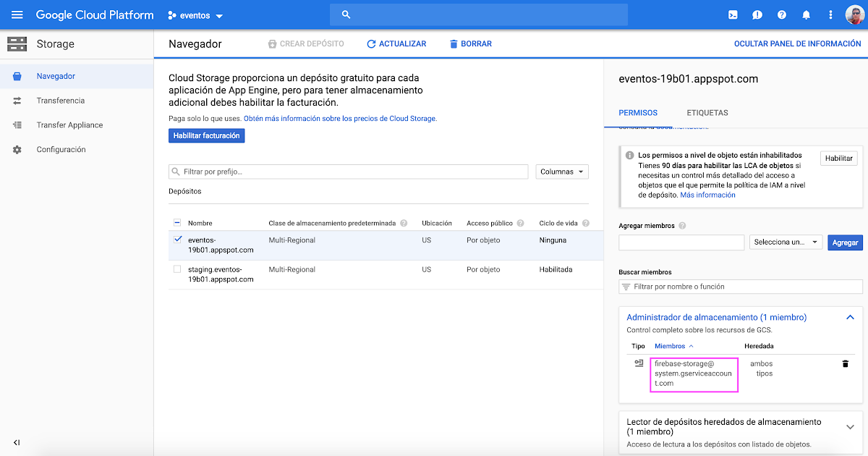Open the staging.eventos-19b01.appspot.com bucket name
This screenshot has height=456, width=868.
[x=221, y=274]
